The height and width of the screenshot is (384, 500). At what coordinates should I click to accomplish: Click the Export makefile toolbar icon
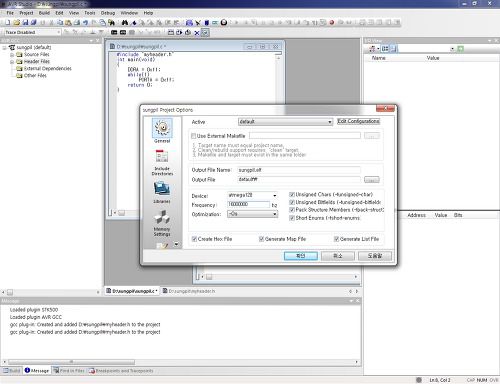click(x=215, y=22)
